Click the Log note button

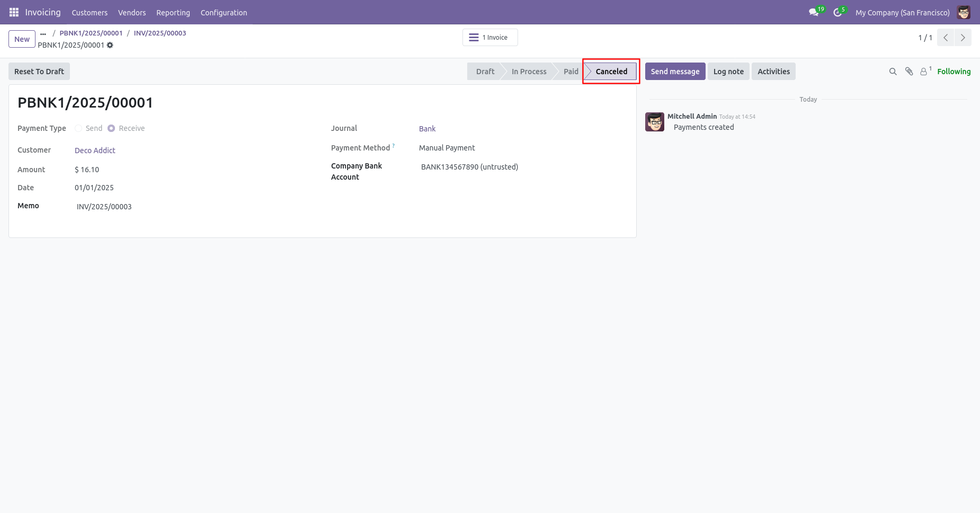pyautogui.click(x=728, y=72)
